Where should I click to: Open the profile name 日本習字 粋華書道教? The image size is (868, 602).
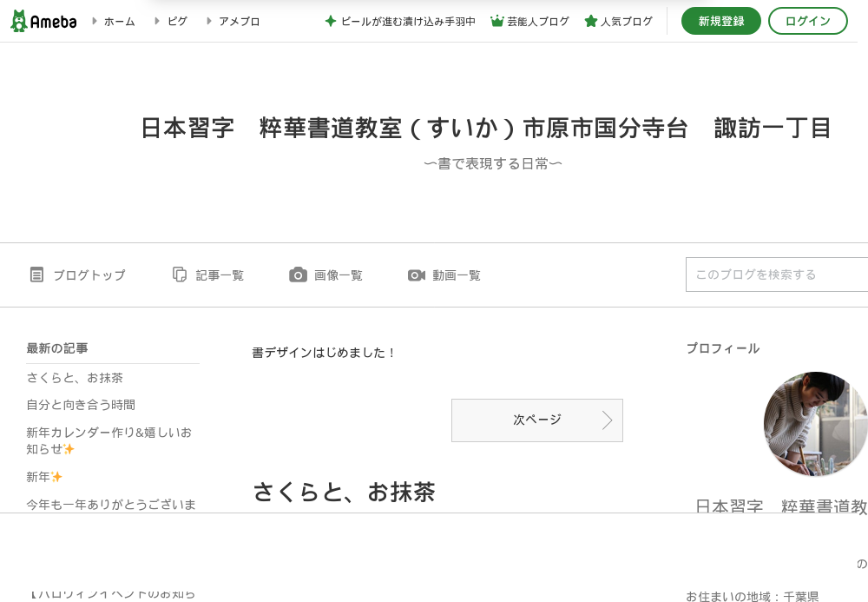[781, 506]
